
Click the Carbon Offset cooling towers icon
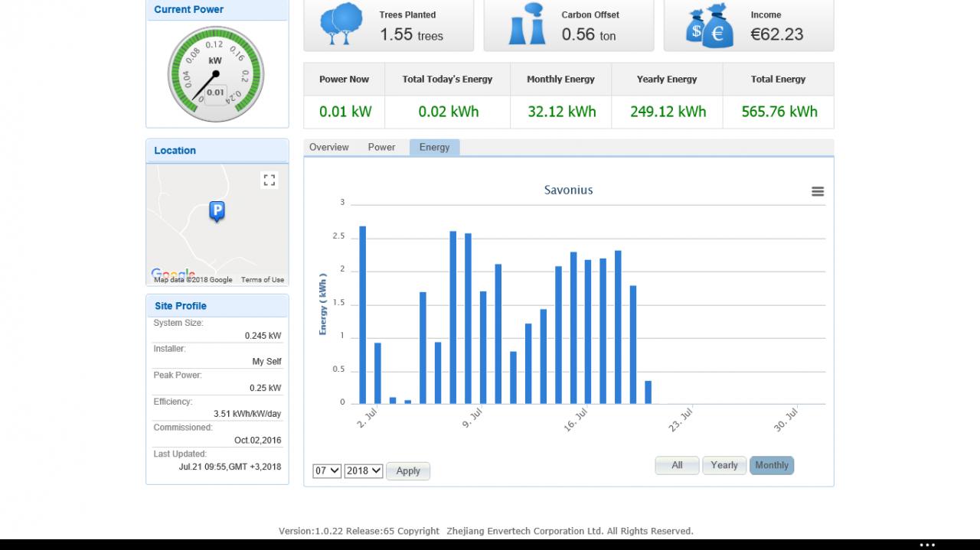click(x=528, y=25)
